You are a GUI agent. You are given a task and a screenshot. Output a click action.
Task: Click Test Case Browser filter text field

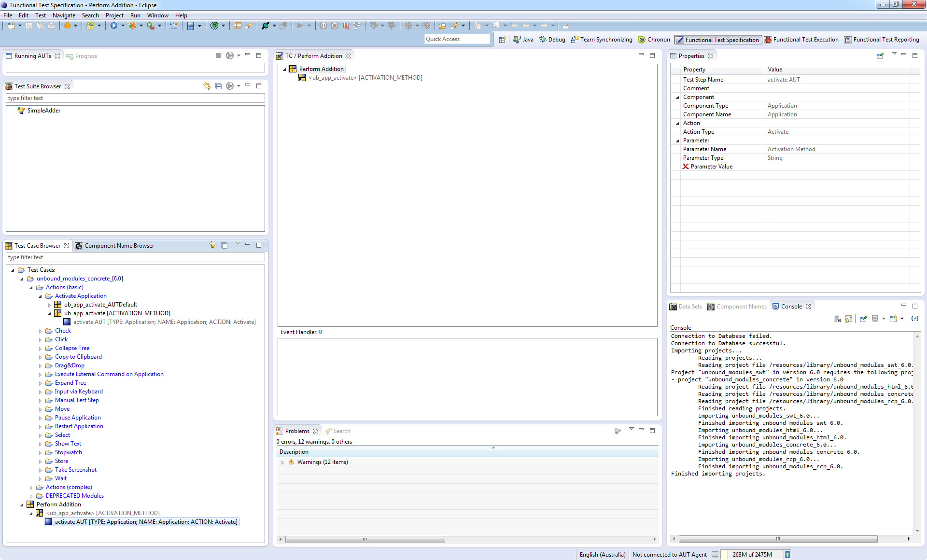point(135,257)
